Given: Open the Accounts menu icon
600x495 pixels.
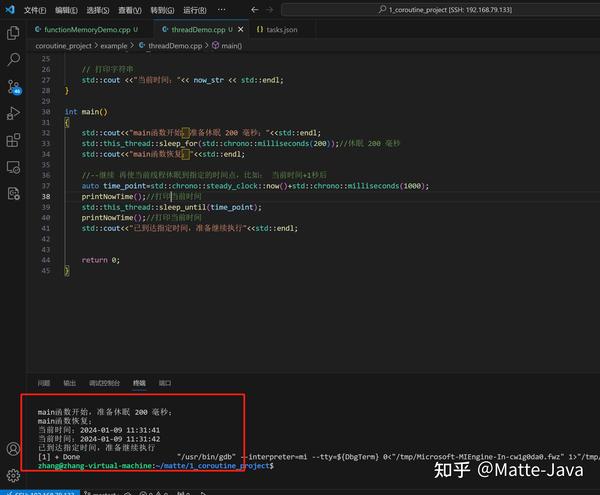Looking at the screenshot, I should [13, 448].
